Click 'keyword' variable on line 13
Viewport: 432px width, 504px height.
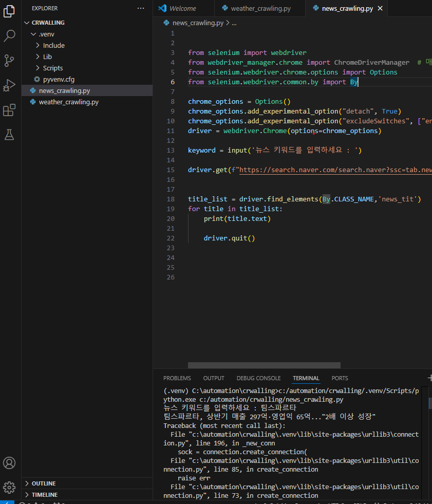tap(202, 151)
